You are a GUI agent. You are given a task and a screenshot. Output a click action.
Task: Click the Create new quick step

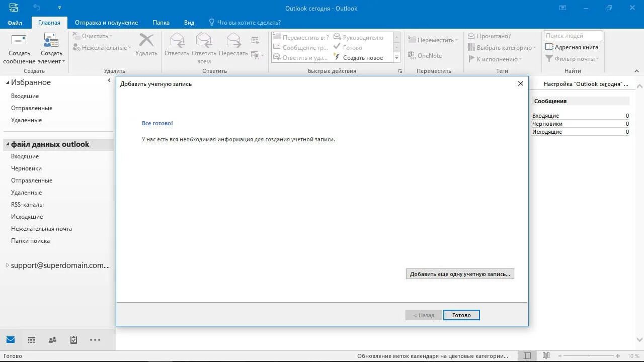pyautogui.click(x=358, y=58)
